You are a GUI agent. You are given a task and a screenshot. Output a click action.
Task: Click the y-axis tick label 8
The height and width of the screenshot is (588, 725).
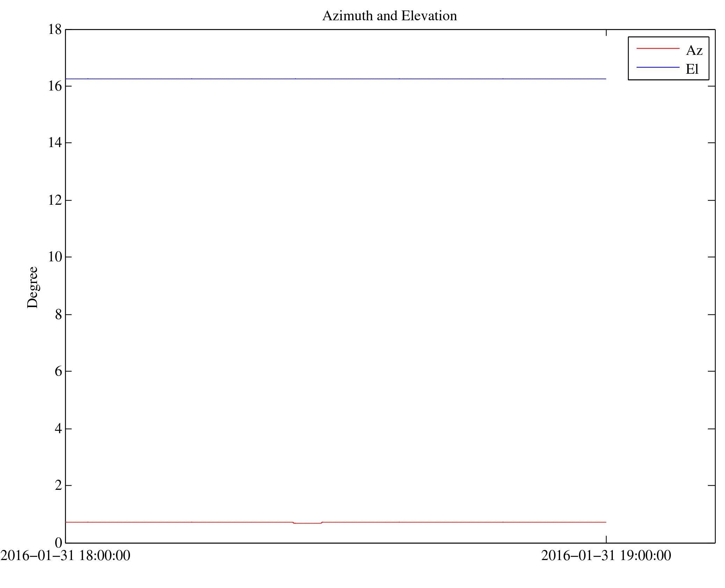pos(58,315)
